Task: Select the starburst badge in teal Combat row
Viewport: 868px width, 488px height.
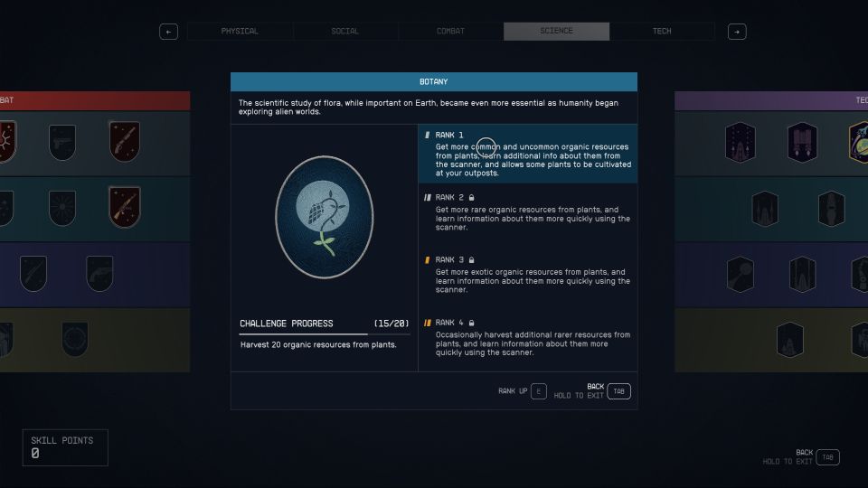Action: pos(62,208)
